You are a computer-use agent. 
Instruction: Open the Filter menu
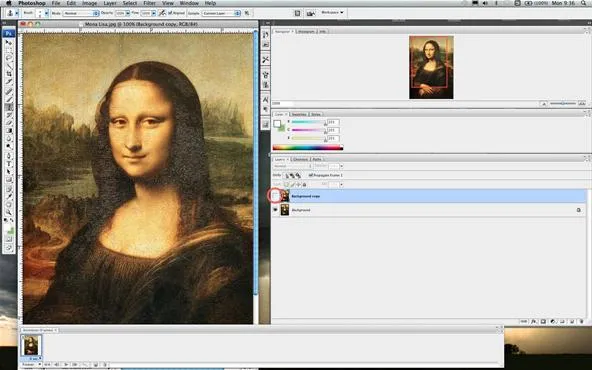[x=150, y=3]
